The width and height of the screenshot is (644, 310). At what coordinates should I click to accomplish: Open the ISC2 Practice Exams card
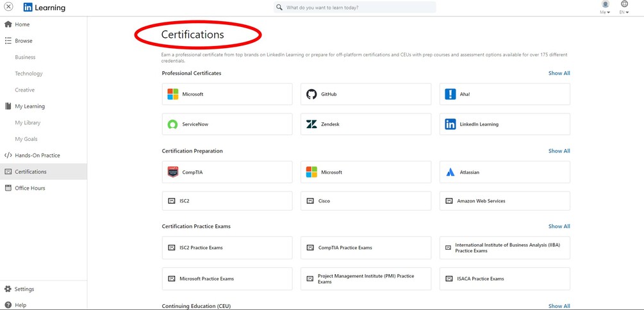(x=227, y=248)
